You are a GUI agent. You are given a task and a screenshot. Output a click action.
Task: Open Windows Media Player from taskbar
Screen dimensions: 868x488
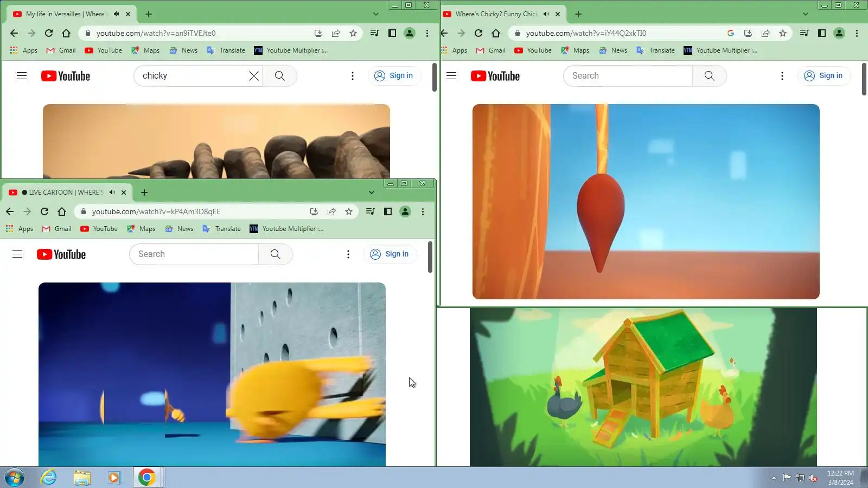[114, 478]
